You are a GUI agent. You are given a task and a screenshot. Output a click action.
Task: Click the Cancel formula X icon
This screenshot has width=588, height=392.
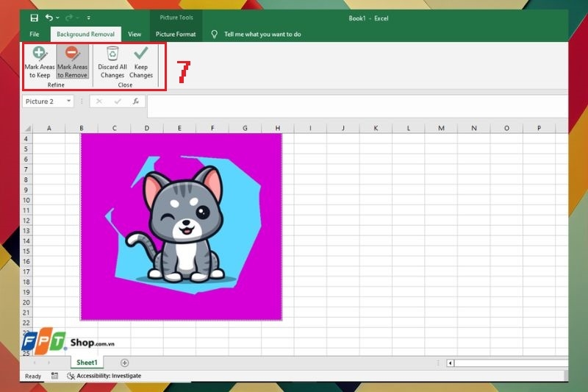pos(99,101)
